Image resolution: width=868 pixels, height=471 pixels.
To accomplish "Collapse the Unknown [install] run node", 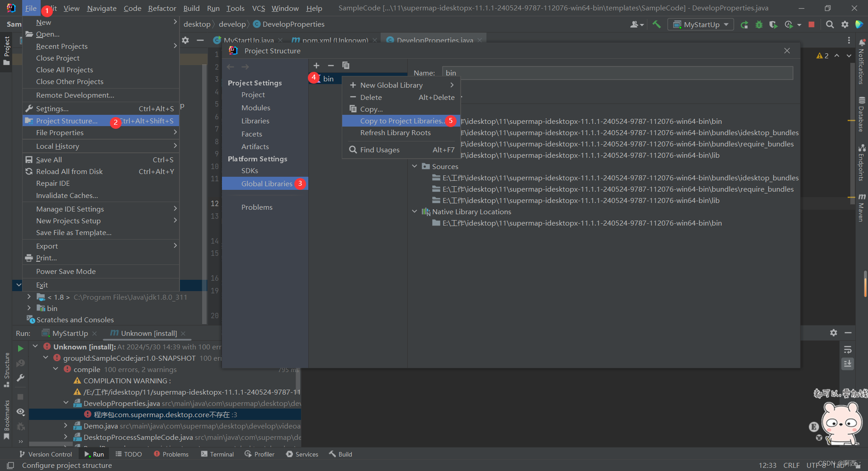I will click(35, 347).
